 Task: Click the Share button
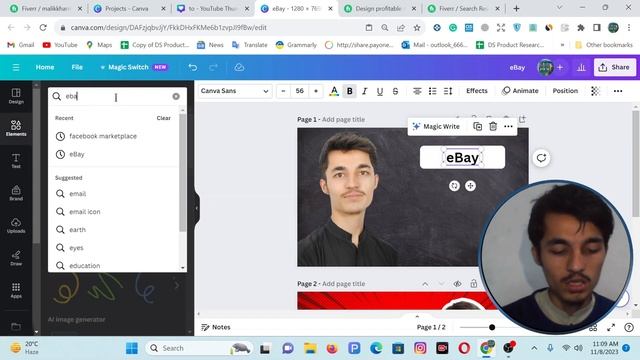tap(614, 67)
